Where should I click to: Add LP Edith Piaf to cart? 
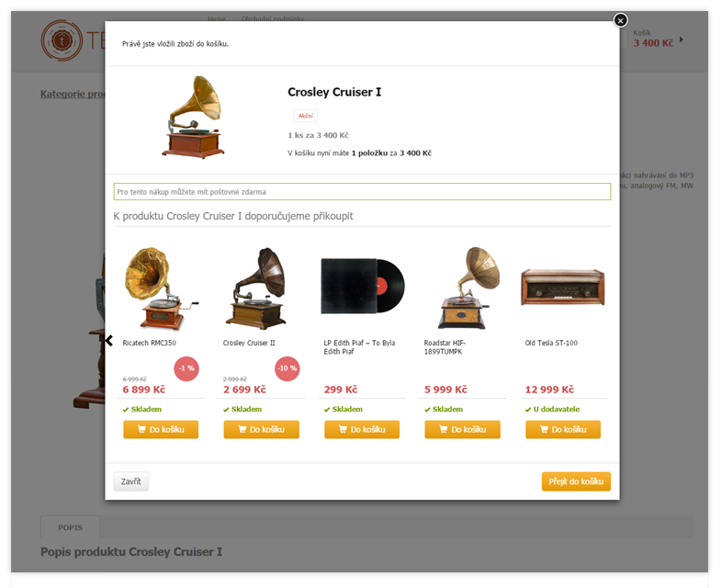coord(362,430)
